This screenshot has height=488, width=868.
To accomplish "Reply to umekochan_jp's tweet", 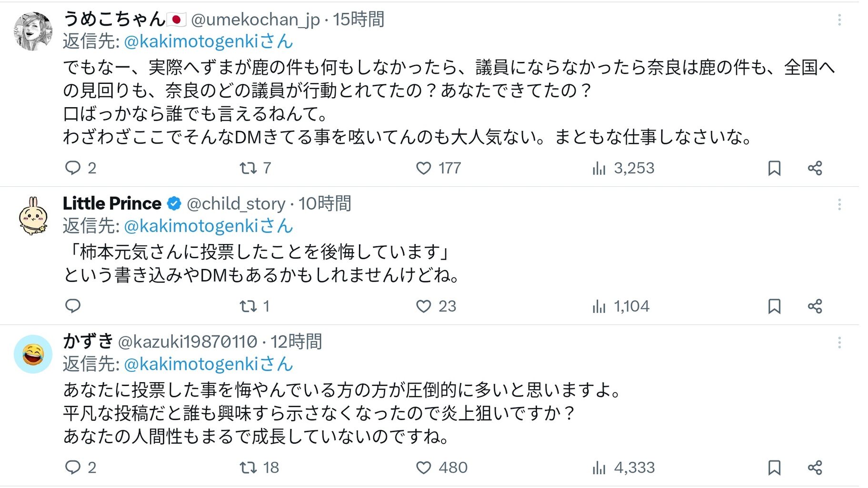I will coord(73,168).
